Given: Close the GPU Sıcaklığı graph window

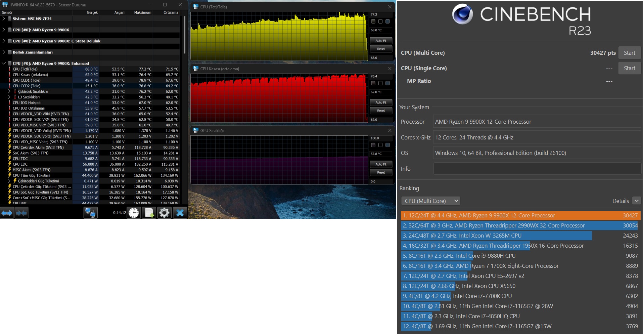Looking at the screenshot, I should (x=389, y=130).
